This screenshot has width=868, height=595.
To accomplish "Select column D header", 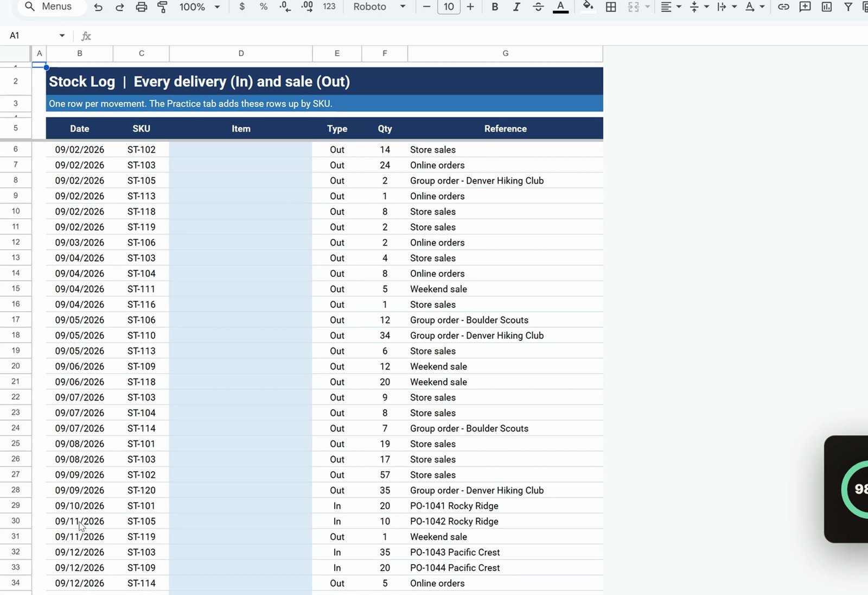I will point(241,53).
